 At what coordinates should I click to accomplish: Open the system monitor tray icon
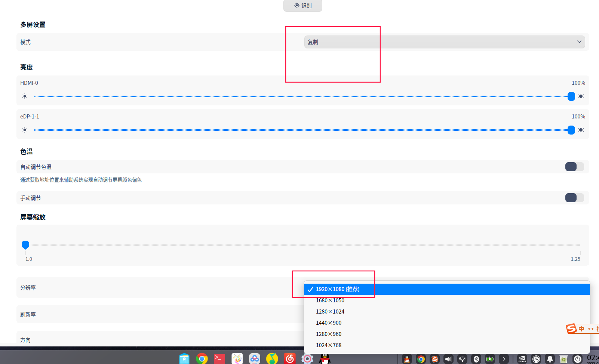tap(536, 359)
